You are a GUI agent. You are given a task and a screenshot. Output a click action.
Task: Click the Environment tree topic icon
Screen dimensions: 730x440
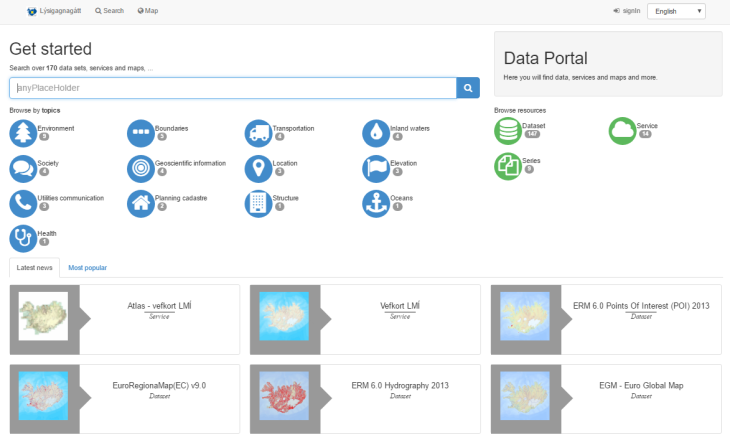click(23, 133)
